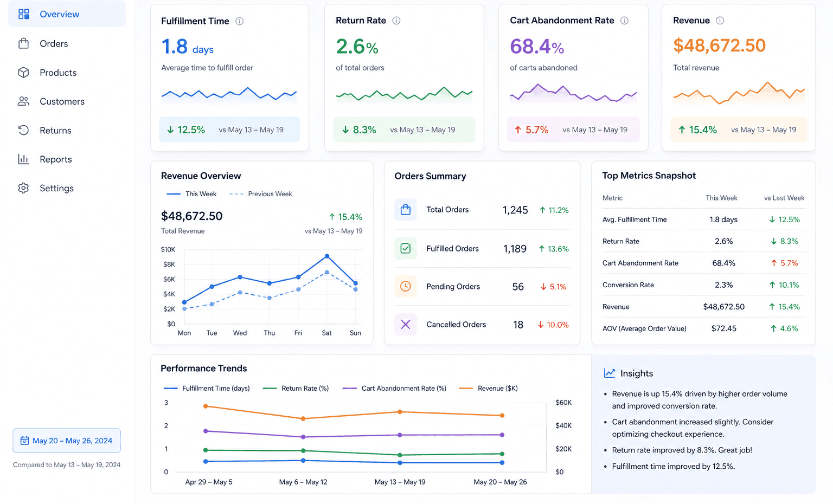This screenshot has width=833, height=504.
Task: Click the Total Orders bag icon
Action: click(406, 210)
